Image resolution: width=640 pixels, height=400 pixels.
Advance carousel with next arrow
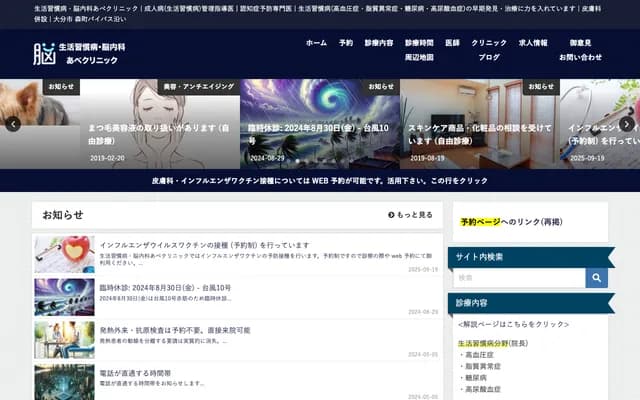click(x=627, y=124)
